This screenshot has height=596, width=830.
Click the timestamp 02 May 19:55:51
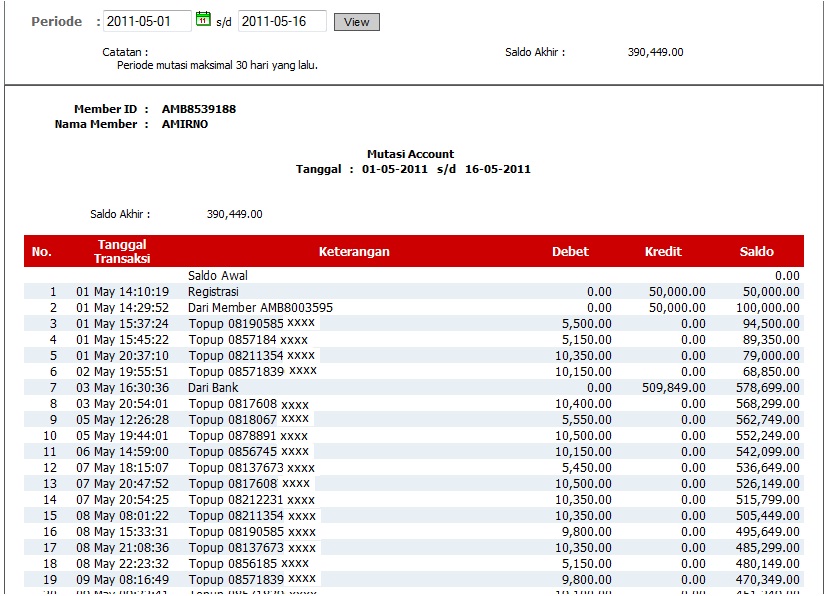[122, 372]
